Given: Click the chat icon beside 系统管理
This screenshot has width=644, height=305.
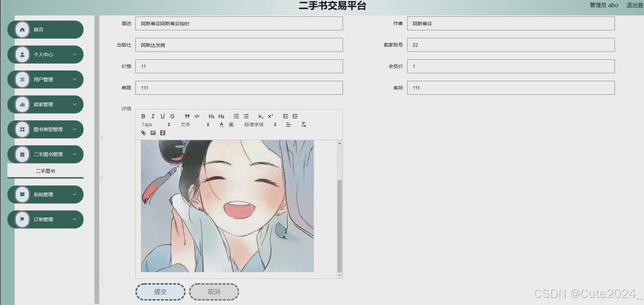Looking at the screenshot, I should (x=22, y=194).
